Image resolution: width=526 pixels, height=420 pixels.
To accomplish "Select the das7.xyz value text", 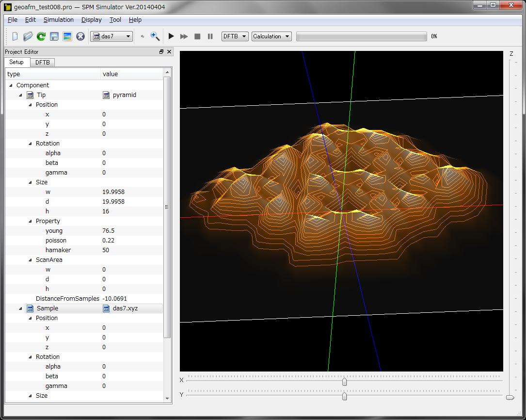I will [x=125, y=308].
